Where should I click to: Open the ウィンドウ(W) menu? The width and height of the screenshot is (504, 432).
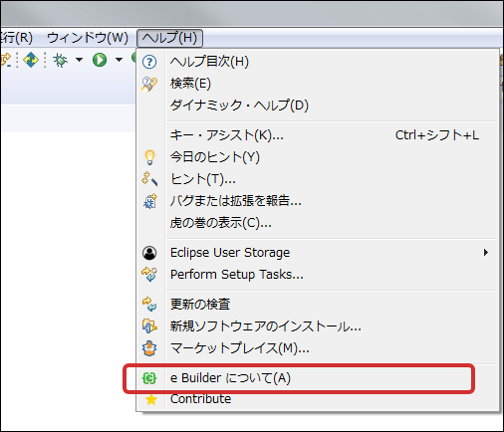pyautogui.click(x=88, y=38)
